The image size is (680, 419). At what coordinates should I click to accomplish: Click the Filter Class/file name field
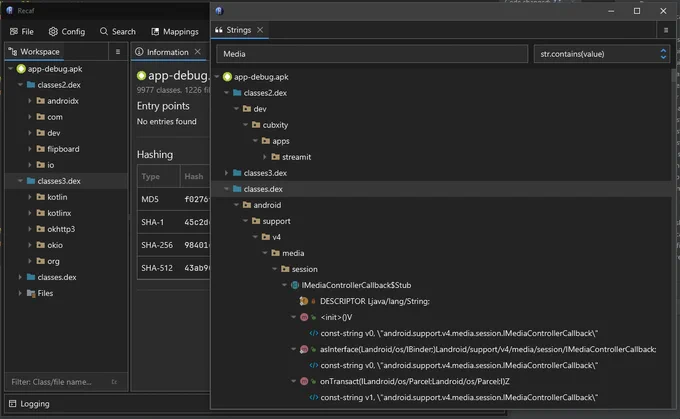[x=59, y=382]
